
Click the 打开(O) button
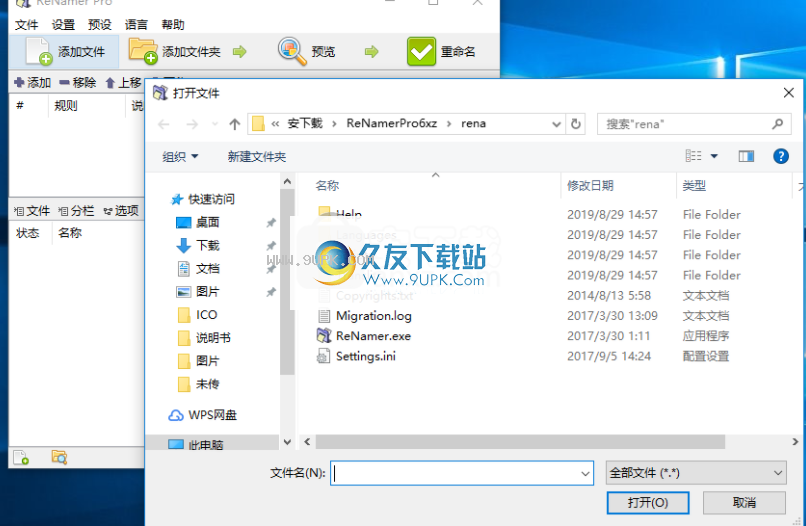click(x=648, y=503)
